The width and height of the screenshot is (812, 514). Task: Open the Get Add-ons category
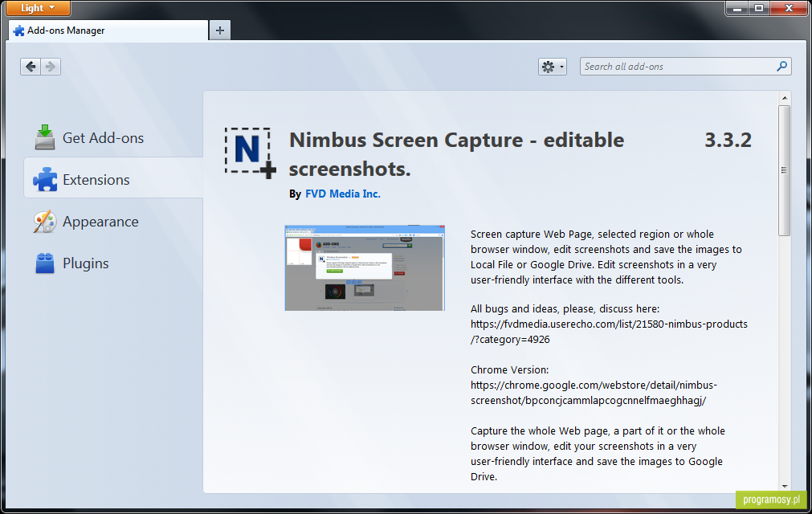point(113,137)
